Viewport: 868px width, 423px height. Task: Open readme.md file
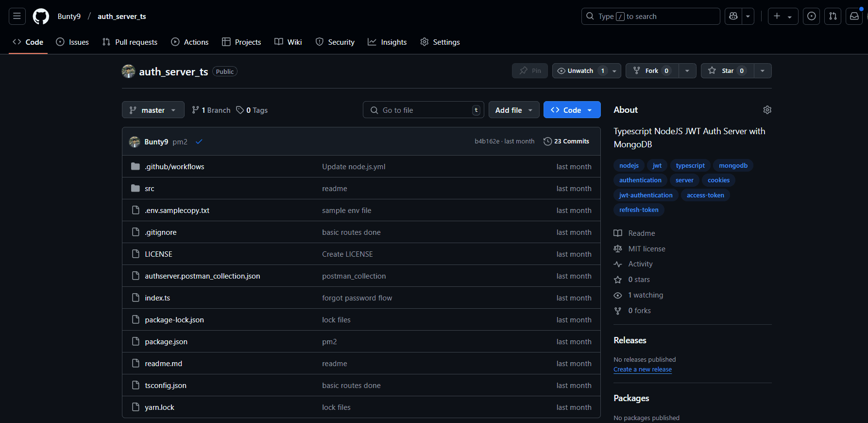coord(164,364)
